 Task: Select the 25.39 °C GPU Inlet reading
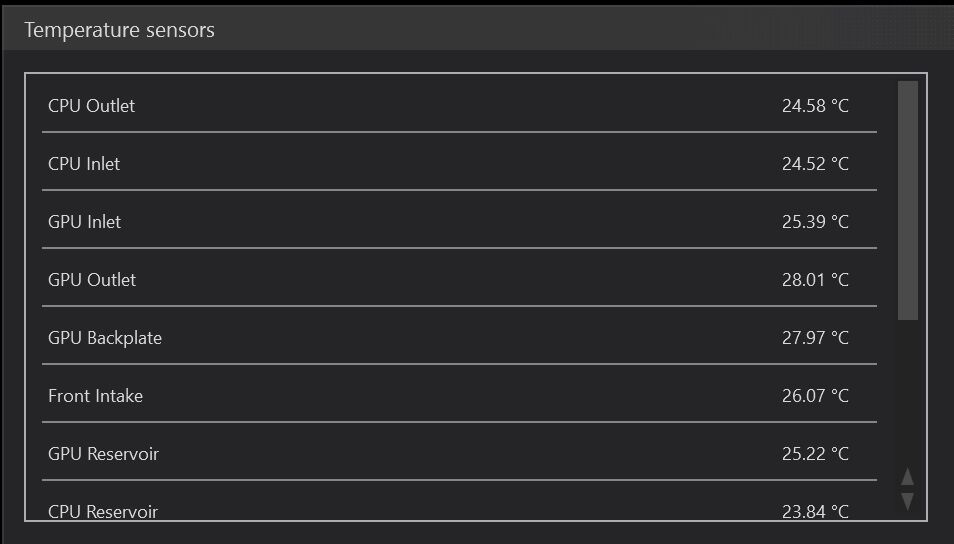tap(815, 222)
